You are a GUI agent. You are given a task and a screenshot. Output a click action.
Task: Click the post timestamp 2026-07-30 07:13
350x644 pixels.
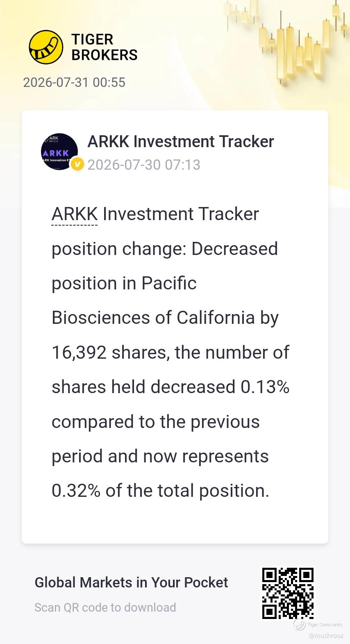(x=144, y=165)
